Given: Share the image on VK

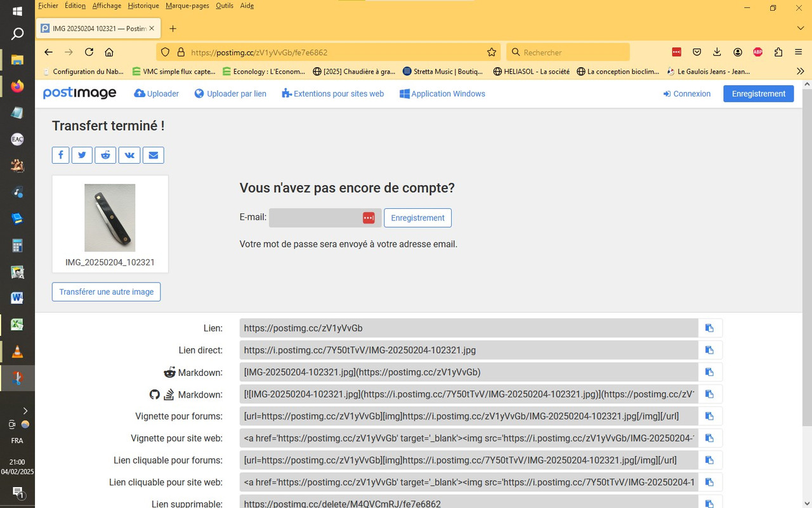Looking at the screenshot, I should pos(129,155).
